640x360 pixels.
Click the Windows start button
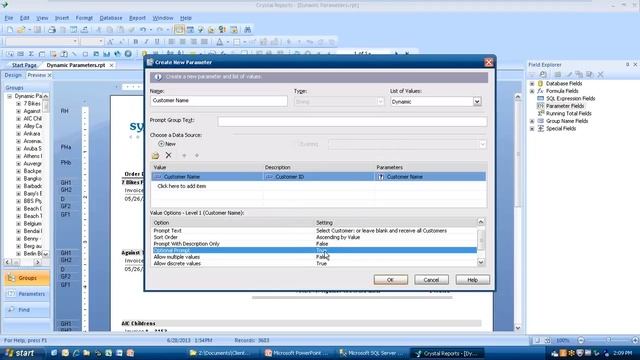(x=19, y=353)
